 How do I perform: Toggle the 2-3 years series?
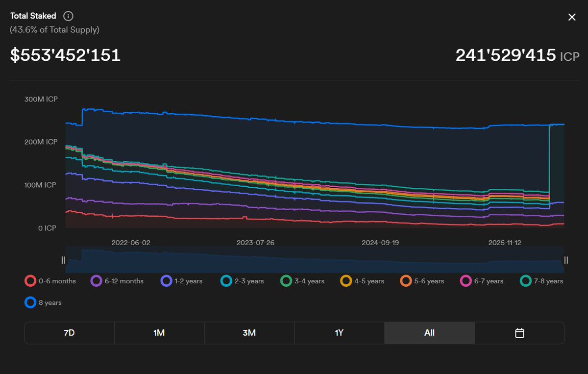pyautogui.click(x=243, y=281)
